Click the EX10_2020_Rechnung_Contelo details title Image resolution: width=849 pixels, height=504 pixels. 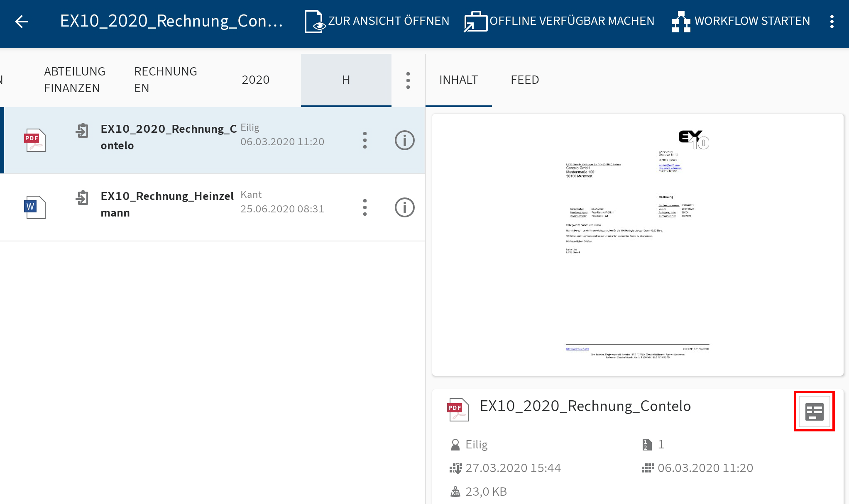click(x=585, y=406)
